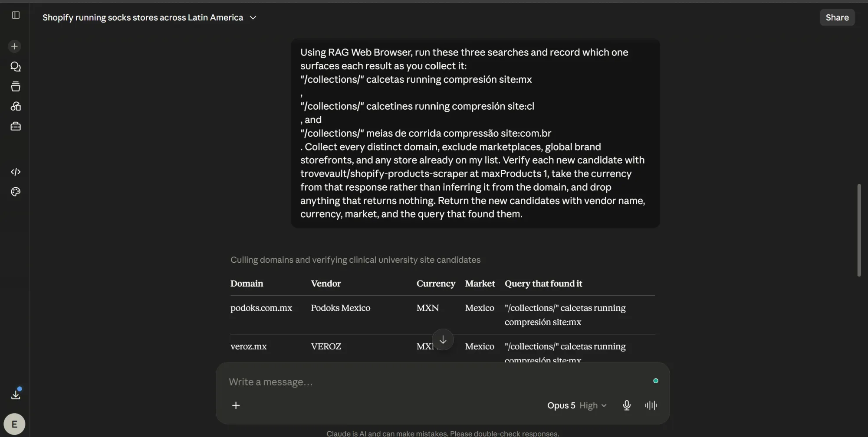Open the artifacts shapes icon

16,106
